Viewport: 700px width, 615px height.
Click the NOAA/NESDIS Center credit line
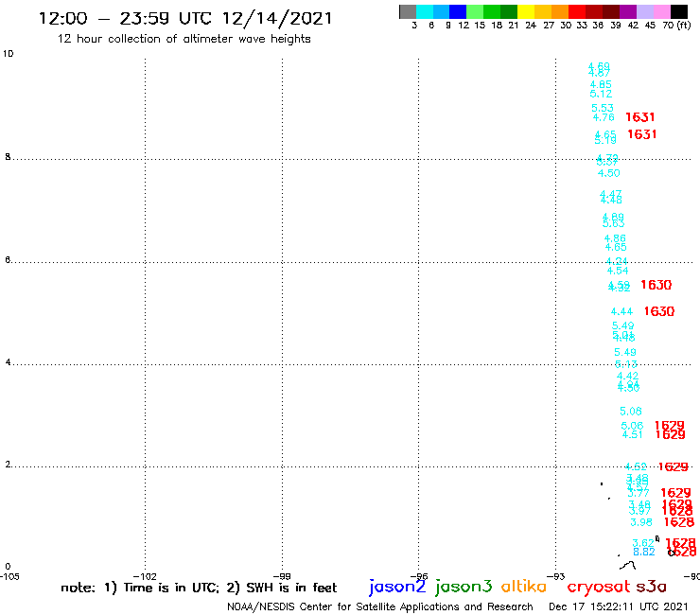380,606
